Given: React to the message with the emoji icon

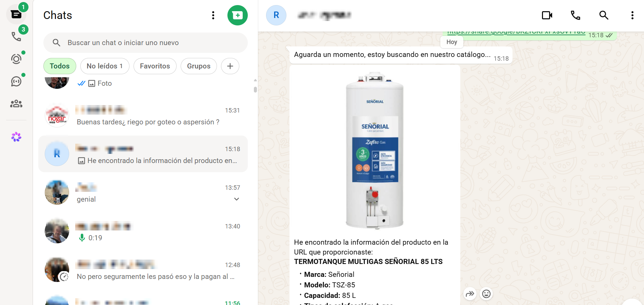Looking at the screenshot, I should click(486, 294).
